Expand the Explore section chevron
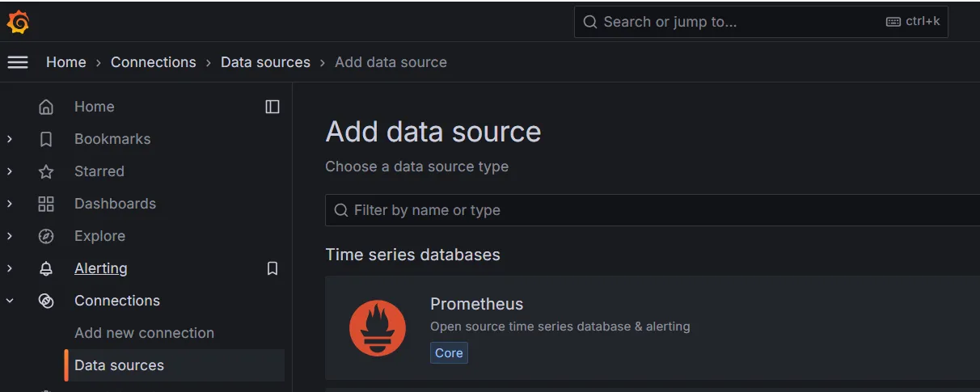 tap(10, 236)
